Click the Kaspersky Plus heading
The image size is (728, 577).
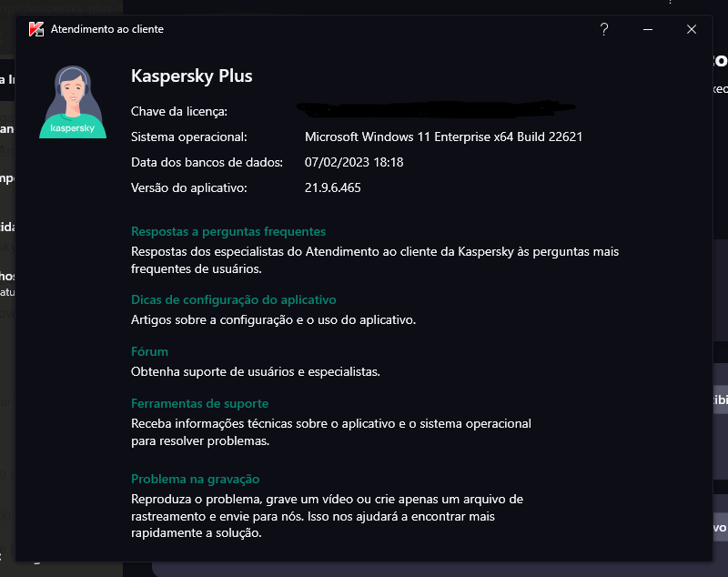point(192,76)
